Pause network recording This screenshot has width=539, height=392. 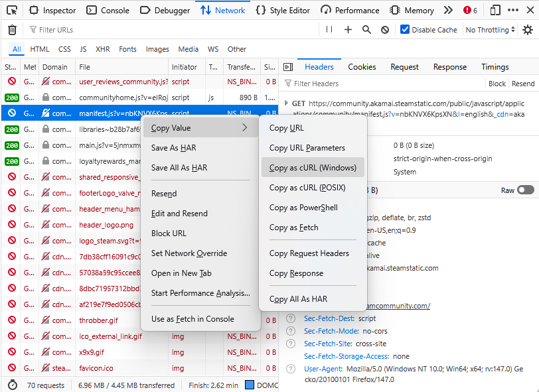329,30
